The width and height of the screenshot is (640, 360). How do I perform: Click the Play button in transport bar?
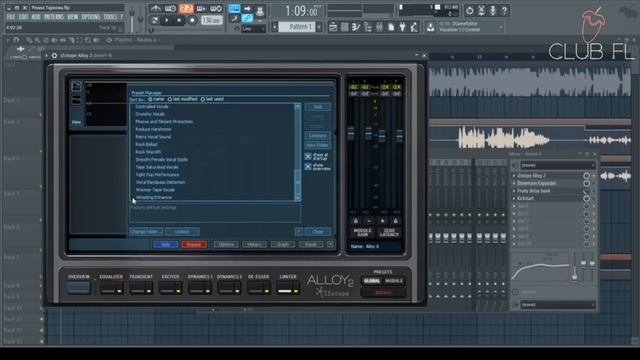167,20
